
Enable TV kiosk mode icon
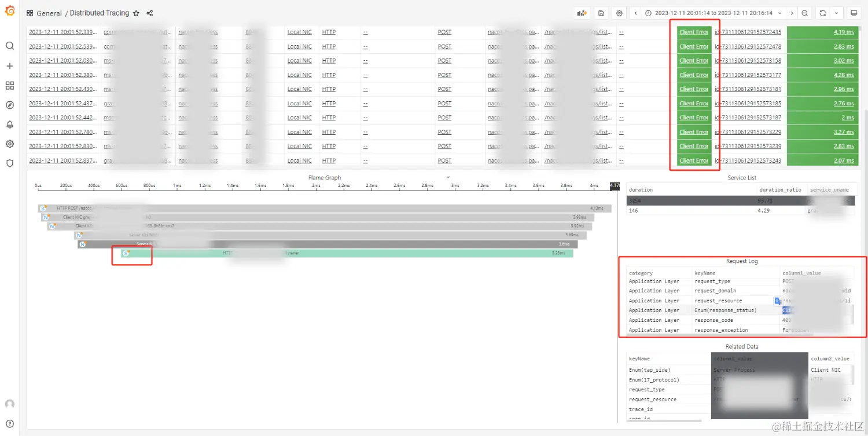click(855, 13)
